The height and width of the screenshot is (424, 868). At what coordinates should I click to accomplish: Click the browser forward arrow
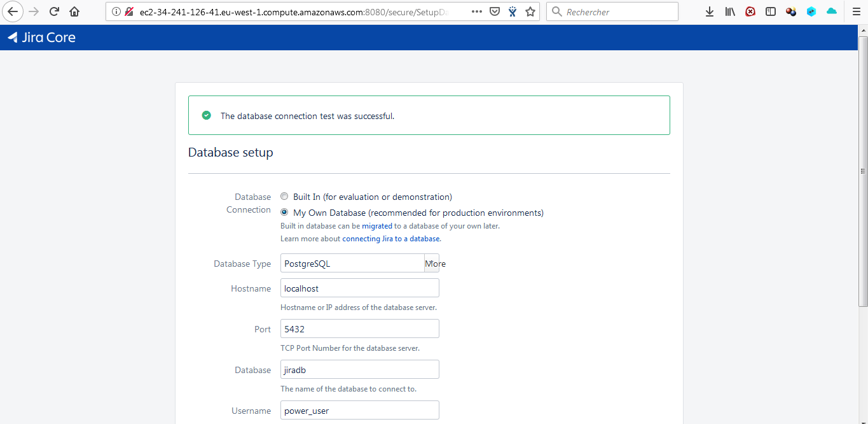(34, 11)
